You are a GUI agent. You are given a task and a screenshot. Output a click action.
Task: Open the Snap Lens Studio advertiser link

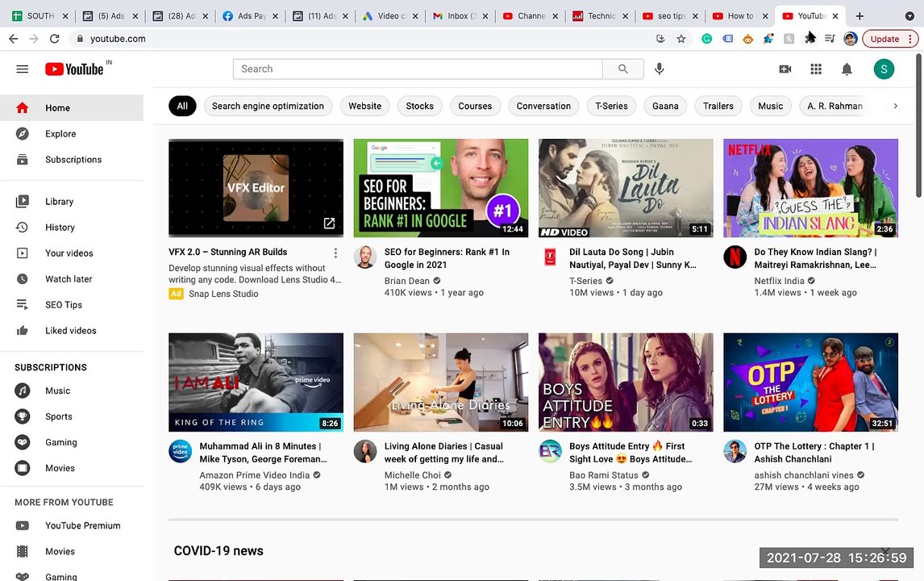[223, 294]
